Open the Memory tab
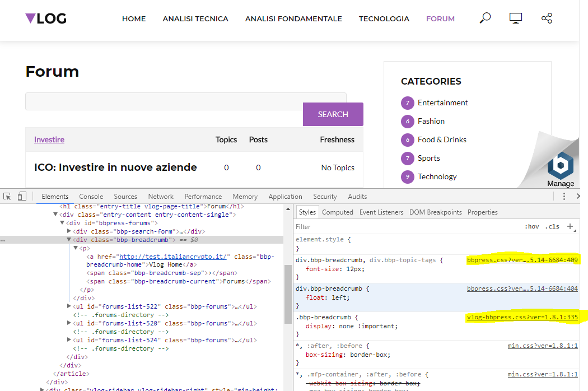 coord(245,196)
